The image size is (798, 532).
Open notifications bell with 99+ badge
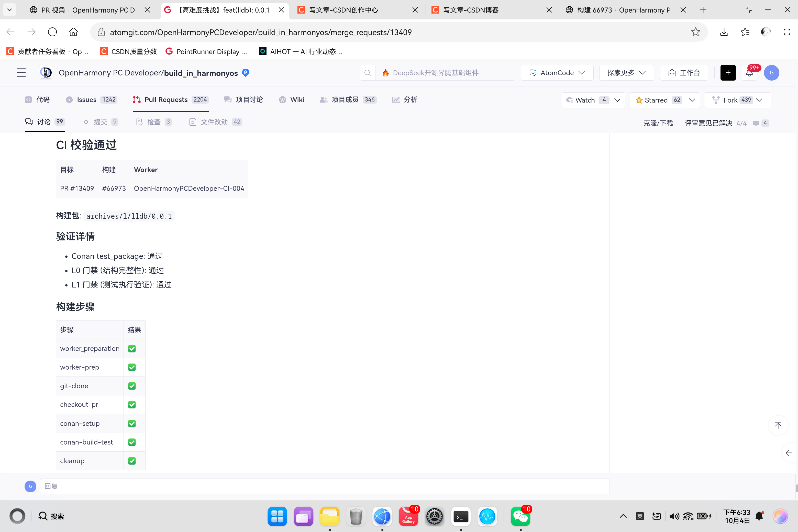[750, 73]
